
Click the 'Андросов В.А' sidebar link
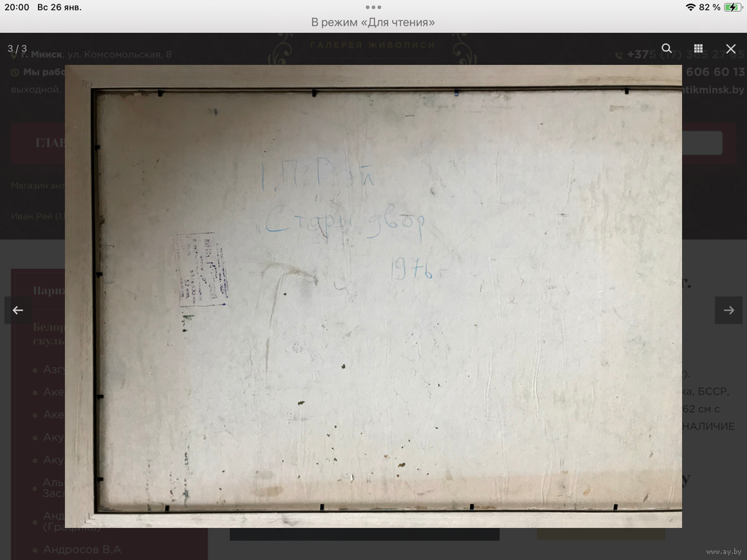click(x=82, y=550)
